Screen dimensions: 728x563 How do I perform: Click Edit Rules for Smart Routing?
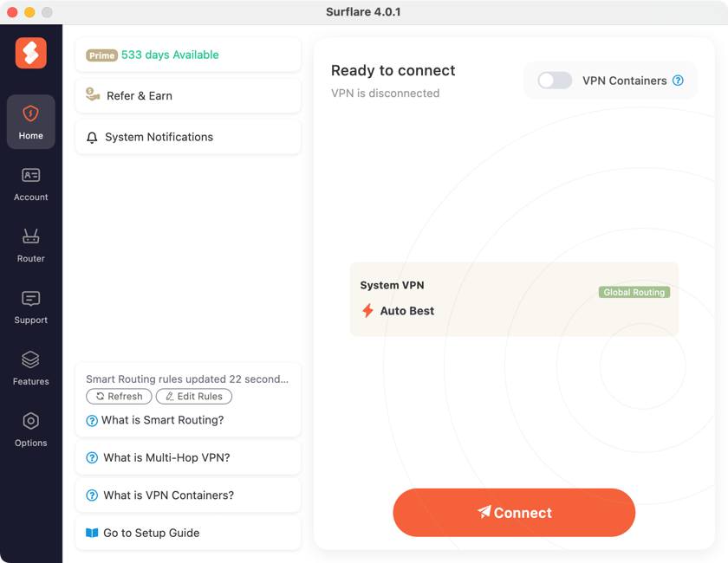(x=194, y=396)
